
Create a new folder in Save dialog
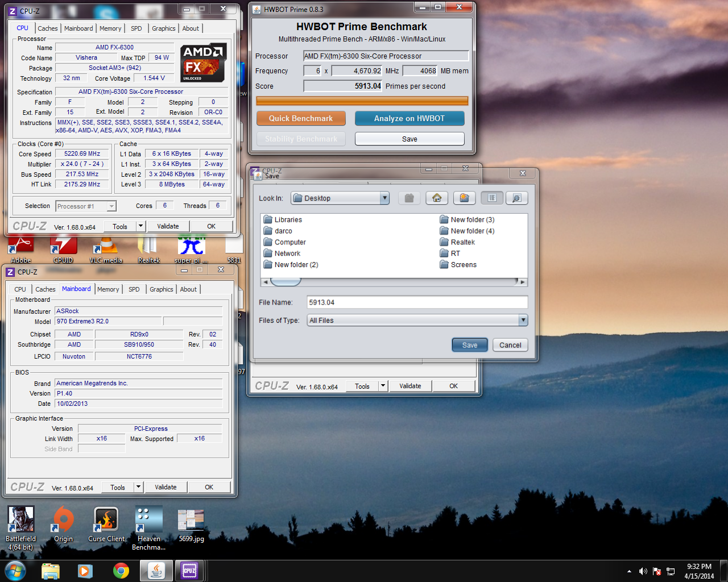tap(464, 198)
